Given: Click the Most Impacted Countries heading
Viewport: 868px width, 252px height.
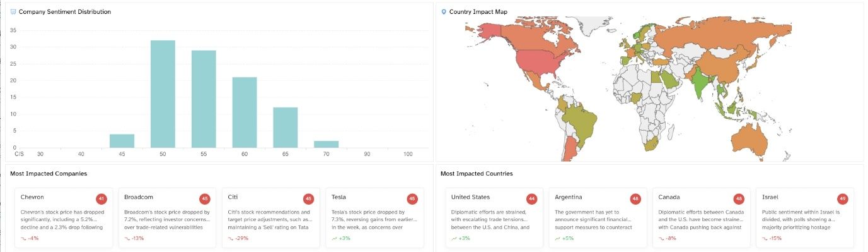Looking at the screenshot, I should click(477, 173).
